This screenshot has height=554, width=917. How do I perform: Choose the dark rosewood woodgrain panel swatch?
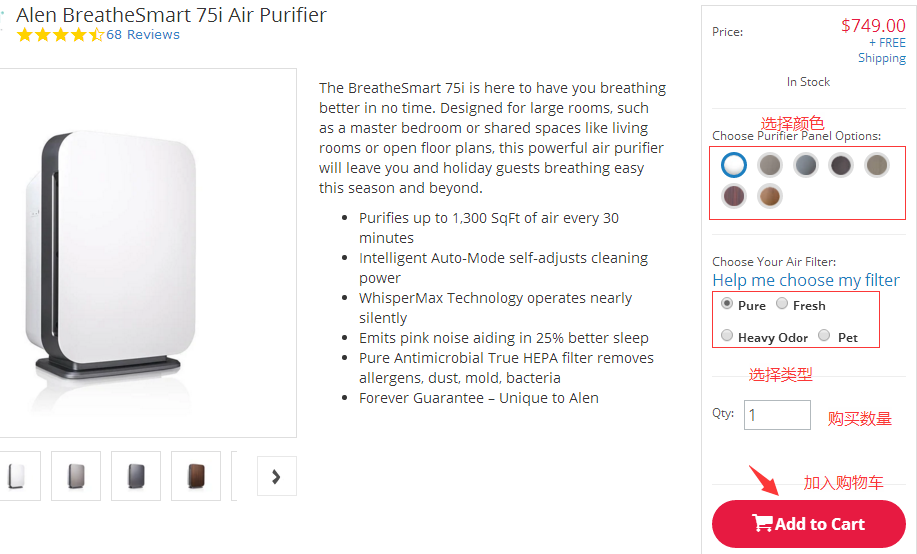[734, 196]
